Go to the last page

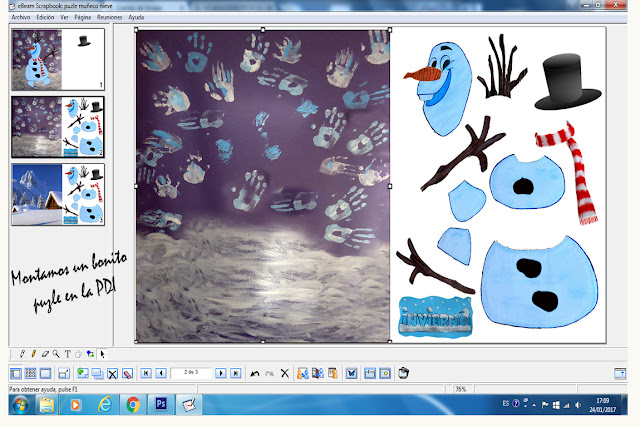tap(236, 373)
